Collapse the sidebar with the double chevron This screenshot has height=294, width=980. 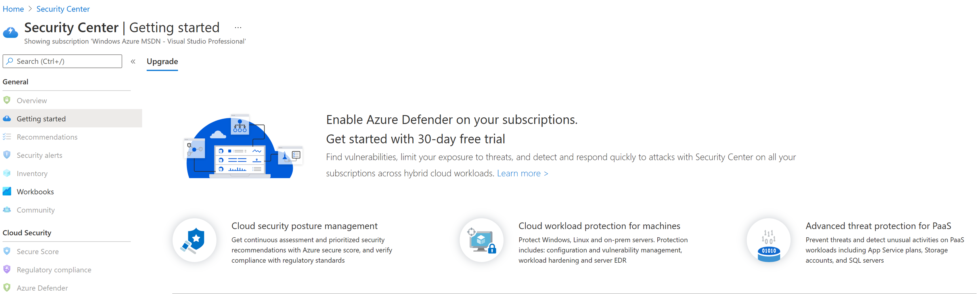point(133,61)
